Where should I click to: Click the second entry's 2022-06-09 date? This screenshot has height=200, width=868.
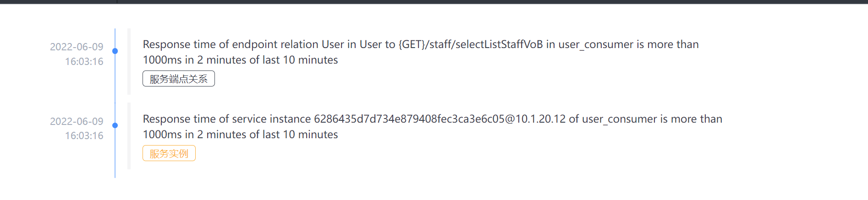[77, 121]
